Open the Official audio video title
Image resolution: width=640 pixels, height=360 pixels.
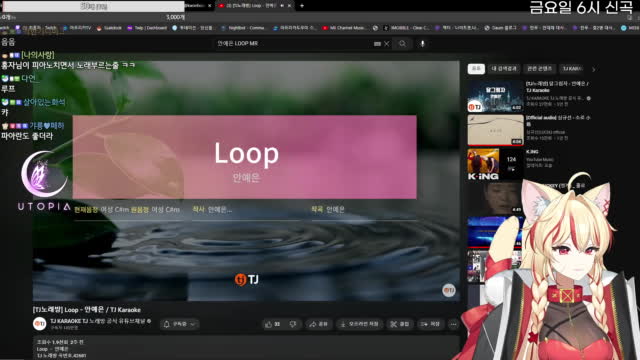[x=558, y=120]
